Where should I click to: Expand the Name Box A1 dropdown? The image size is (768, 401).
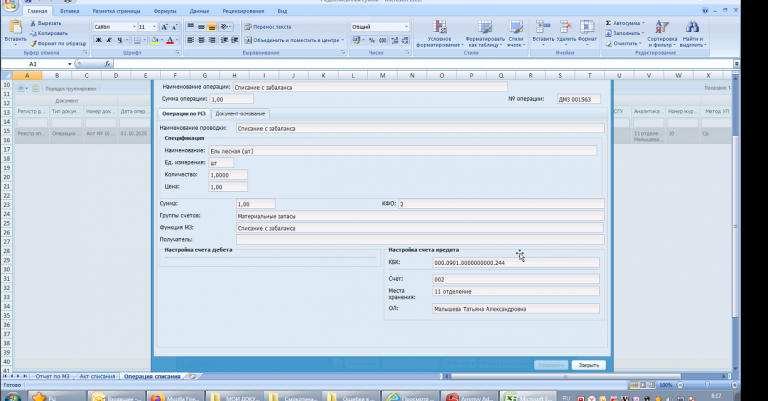pyautogui.click(x=70, y=64)
